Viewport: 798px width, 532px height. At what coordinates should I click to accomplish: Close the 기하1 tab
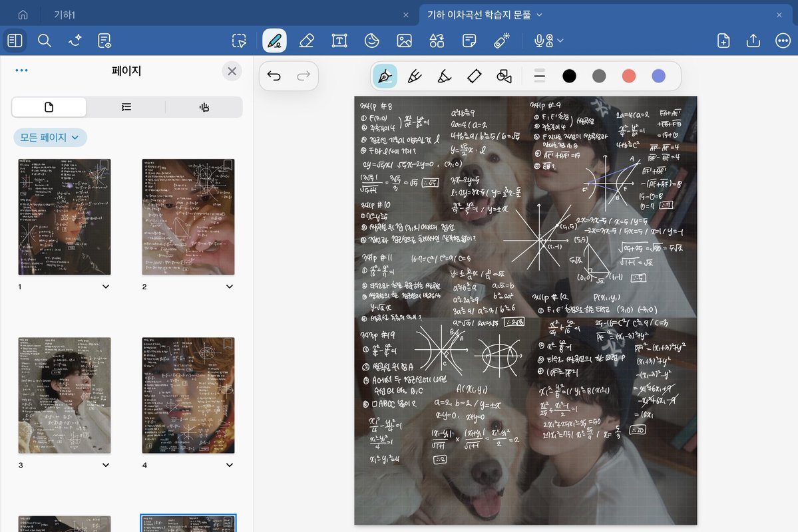(x=405, y=15)
